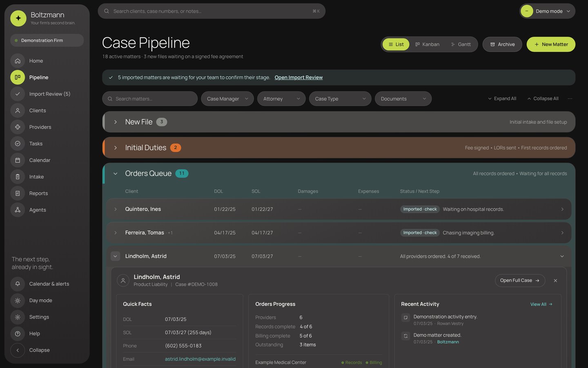Click Open Full Case button
The width and height of the screenshot is (588, 368).
[520, 280]
